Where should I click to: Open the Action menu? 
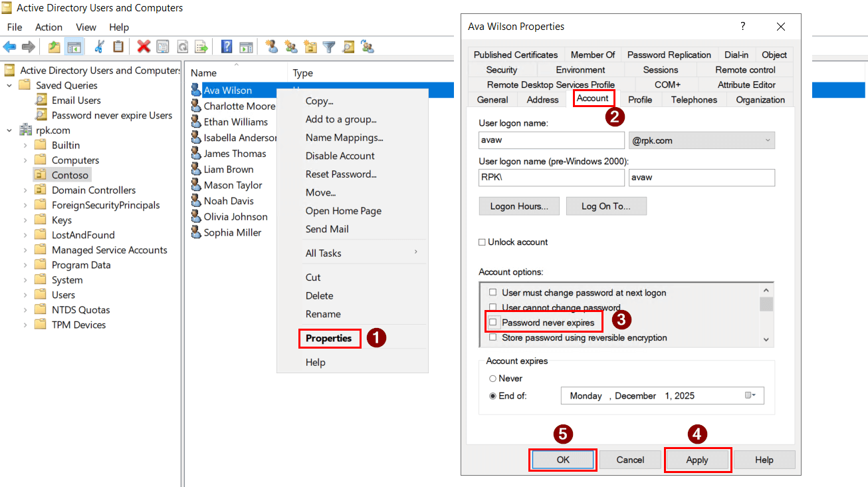point(49,27)
